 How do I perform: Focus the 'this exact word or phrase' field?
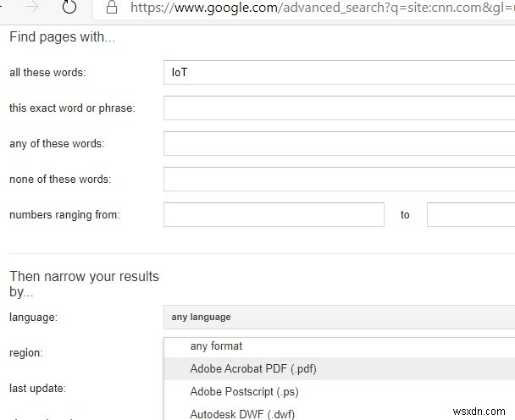tap(340, 108)
